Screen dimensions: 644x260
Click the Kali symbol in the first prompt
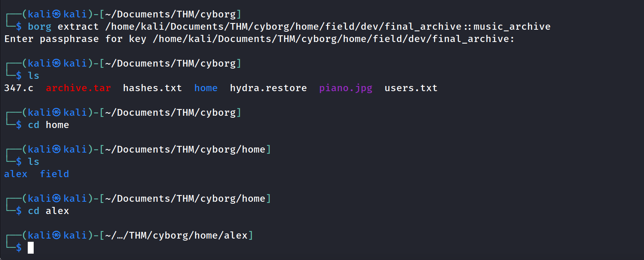(57, 14)
